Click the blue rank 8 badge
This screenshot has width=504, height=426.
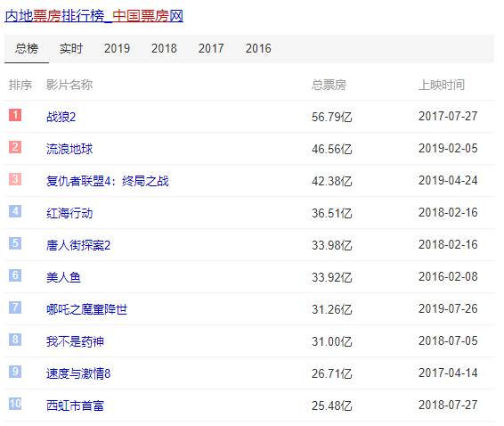coord(15,340)
